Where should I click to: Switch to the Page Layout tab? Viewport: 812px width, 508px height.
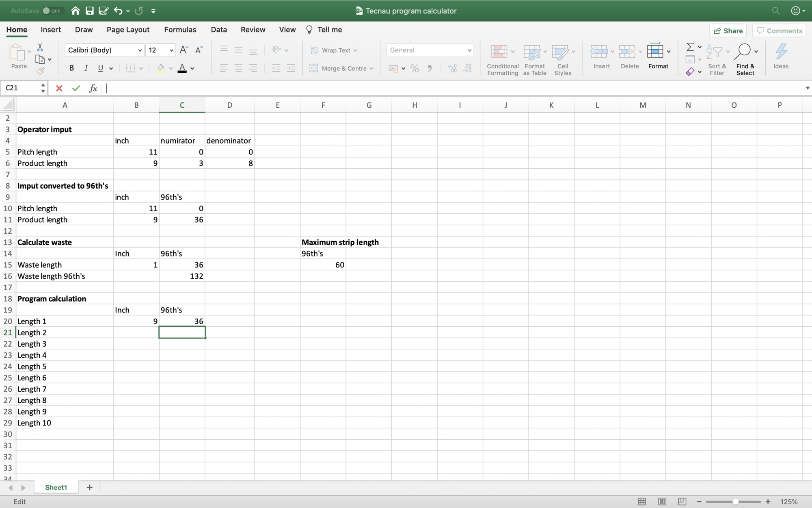pyautogui.click(x=128, y=30)
